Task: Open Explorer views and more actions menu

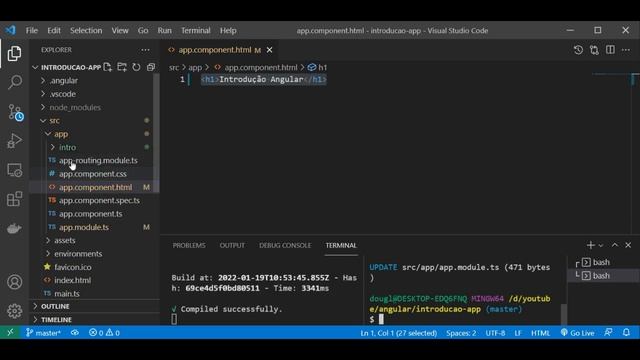Action: [x=145, y=50]
